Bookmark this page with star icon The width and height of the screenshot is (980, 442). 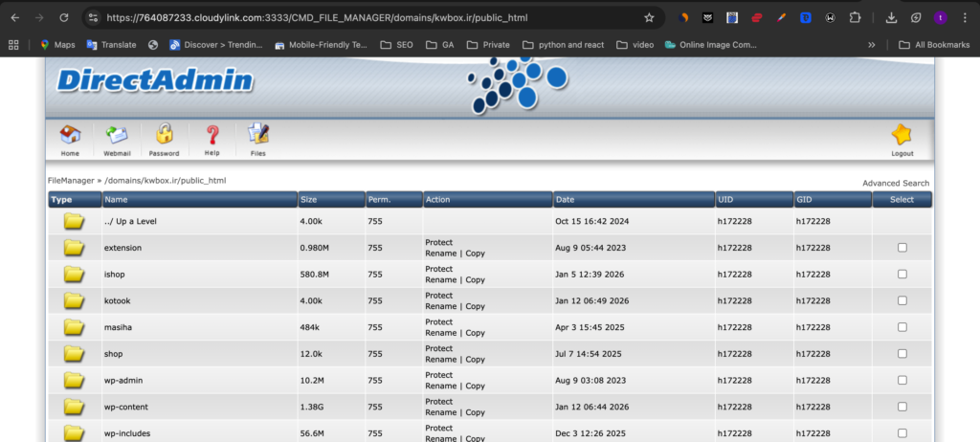[649, 17]
